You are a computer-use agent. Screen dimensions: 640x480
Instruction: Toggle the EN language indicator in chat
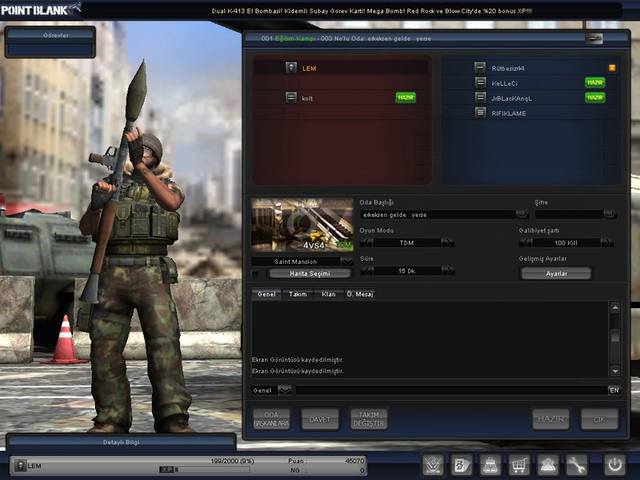pyautogui.click(x=613, y=390)
